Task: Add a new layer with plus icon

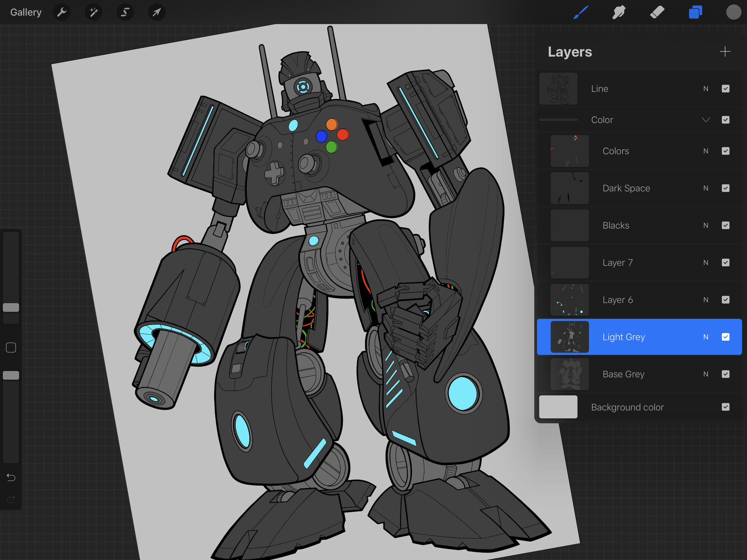Action: [x=725, y=52]
